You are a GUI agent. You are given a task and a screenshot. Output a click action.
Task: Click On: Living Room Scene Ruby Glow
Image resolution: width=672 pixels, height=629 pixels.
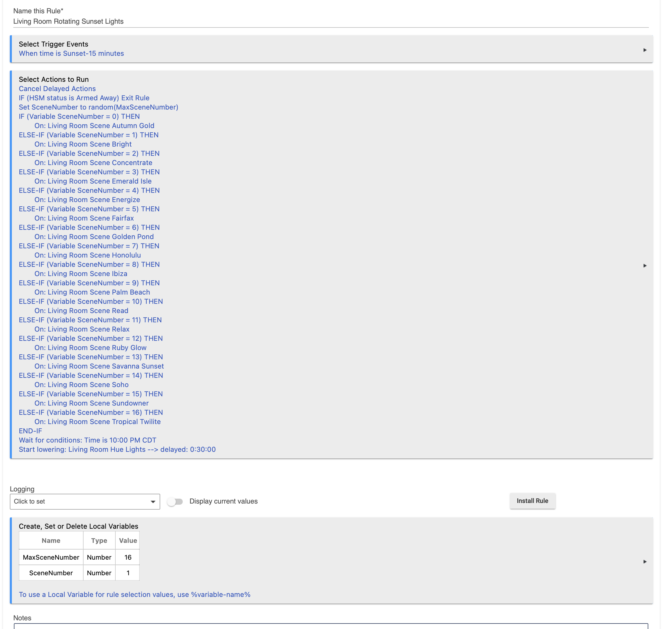click(x=91, y=348)
